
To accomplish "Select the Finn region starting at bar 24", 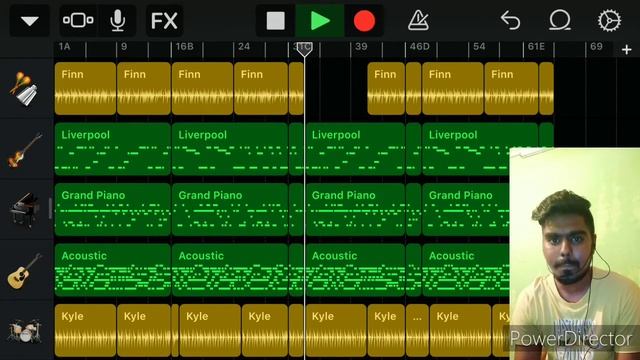I will 261,88.
